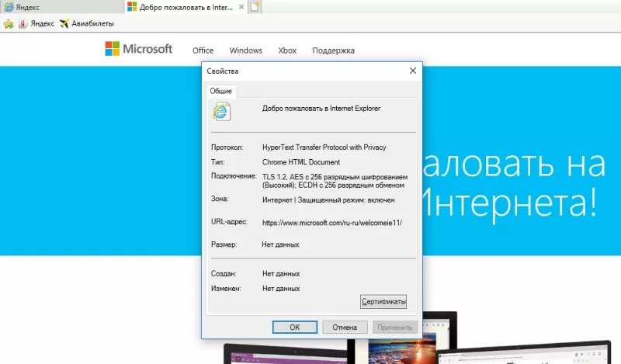Click the Нет данных value next to Размер
Screen dimensions: 621x364
click(280, 244)
